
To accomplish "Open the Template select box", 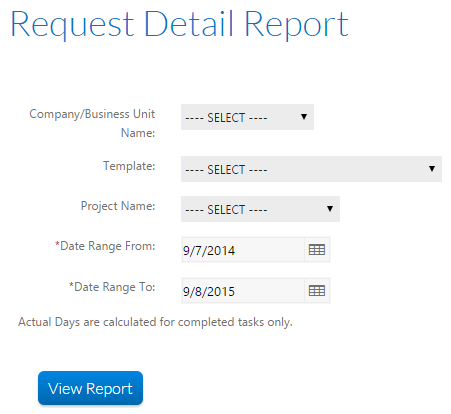I will pyautogui.click(x=311, y=169).
